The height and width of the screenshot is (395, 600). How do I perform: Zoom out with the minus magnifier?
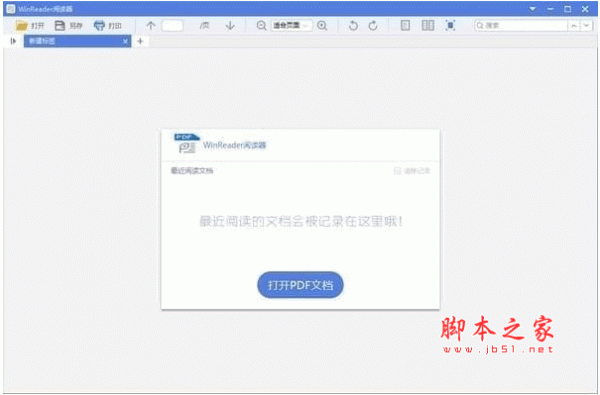261,26
